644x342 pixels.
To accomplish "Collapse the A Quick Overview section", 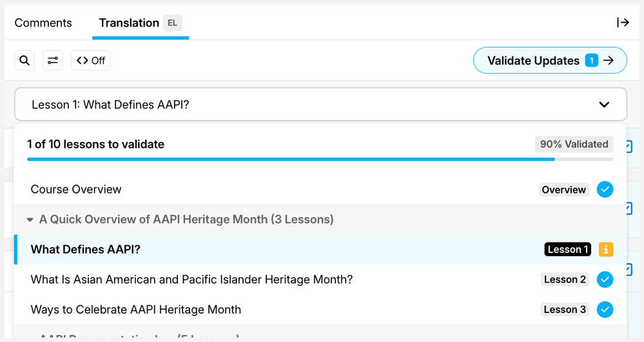I will pos(30,220).
